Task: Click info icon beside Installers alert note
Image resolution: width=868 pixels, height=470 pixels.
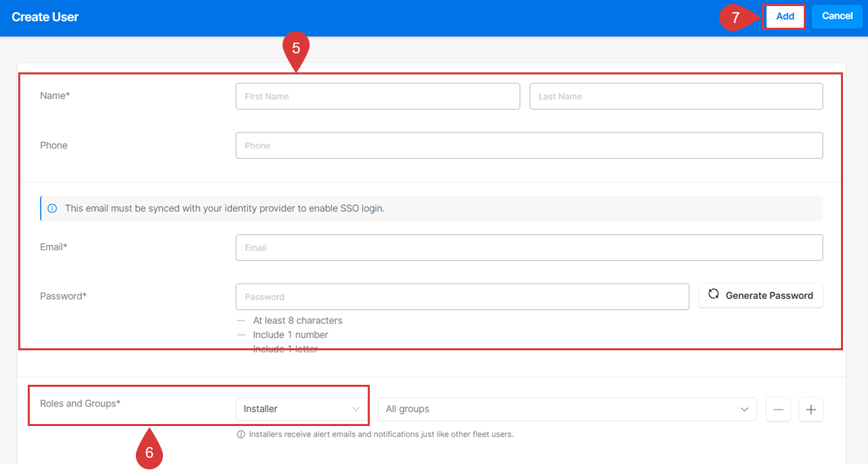Action: (241, 434)
